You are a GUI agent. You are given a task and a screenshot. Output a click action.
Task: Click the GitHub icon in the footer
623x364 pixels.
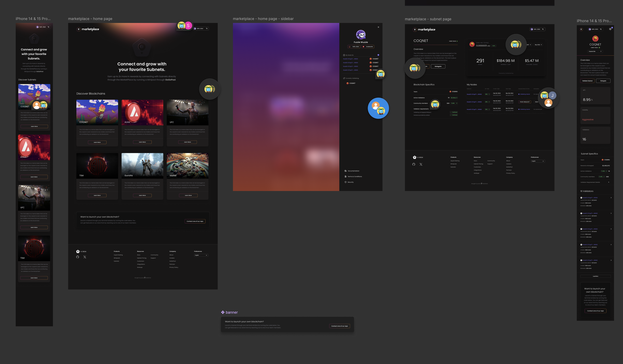(x=78, y=257)
